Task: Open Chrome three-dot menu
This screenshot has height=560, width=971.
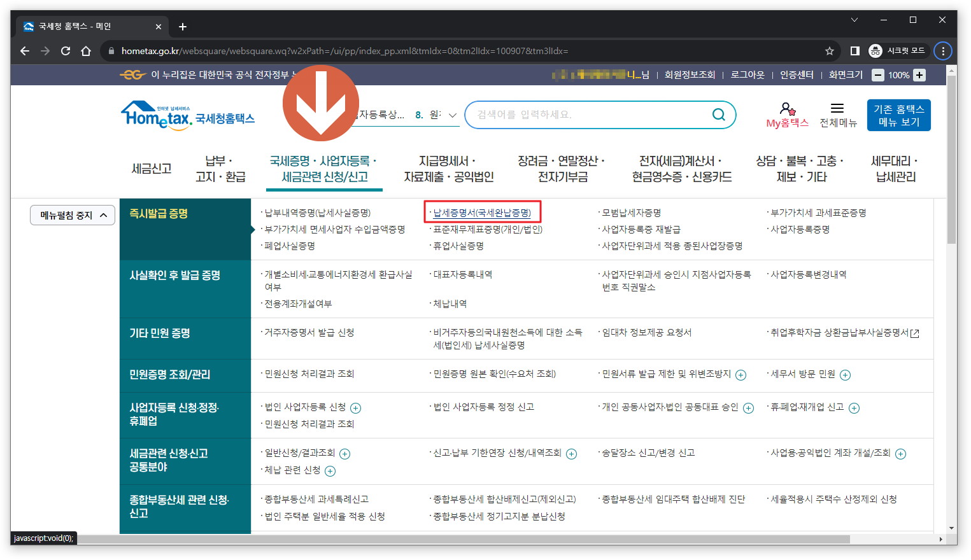Action: 943,51
